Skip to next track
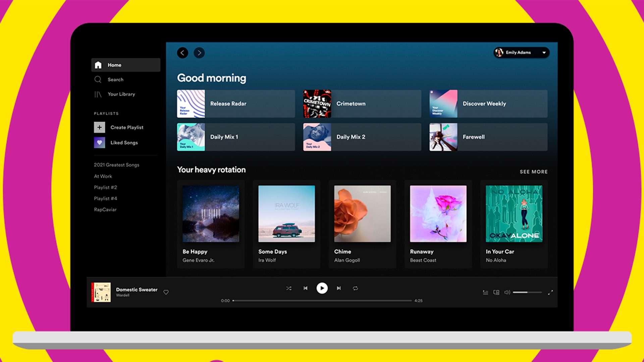 tap(339, 288)
